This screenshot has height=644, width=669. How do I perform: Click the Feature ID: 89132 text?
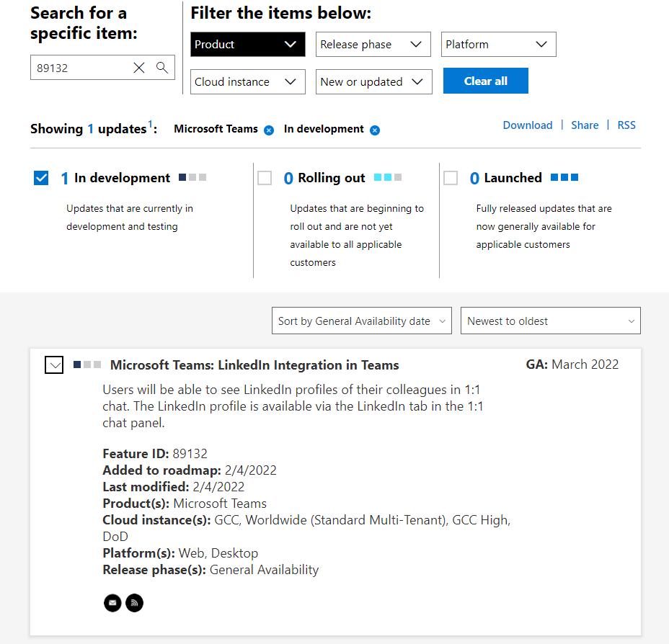tap(155, 454)
